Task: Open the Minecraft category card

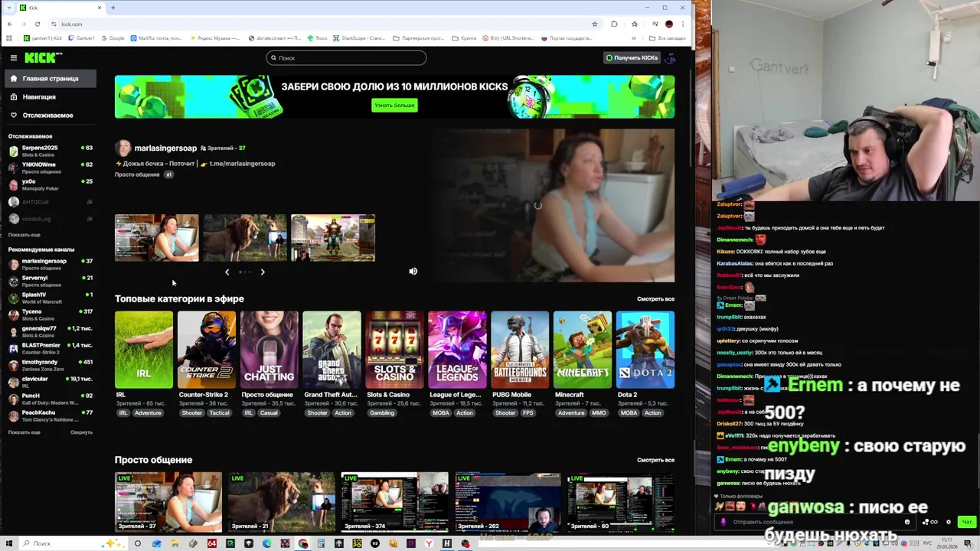Action: (x=583, y=350)
